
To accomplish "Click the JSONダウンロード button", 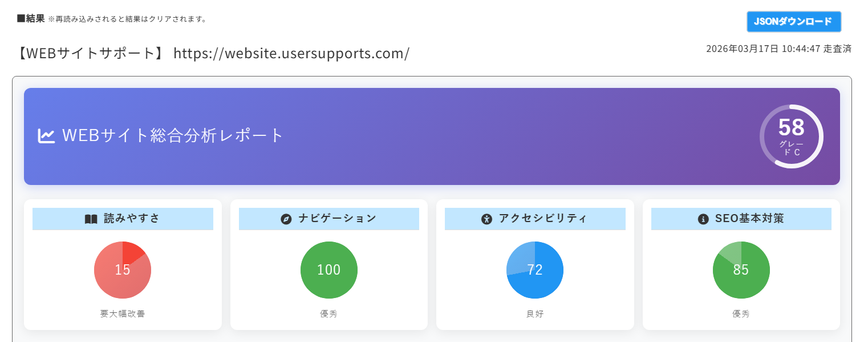I will pos(794,21).
